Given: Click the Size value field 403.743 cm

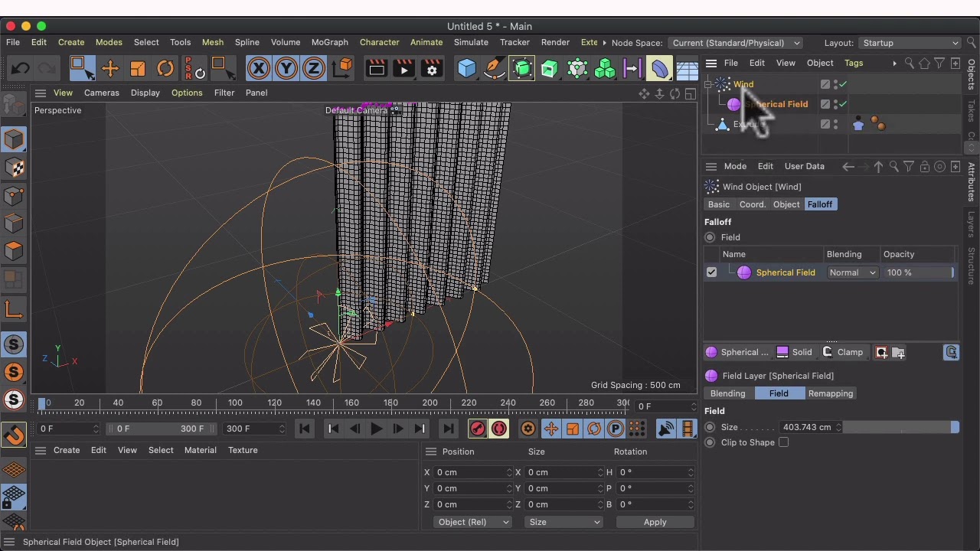Looking at the screenshot, I should (x=809, y=427).
